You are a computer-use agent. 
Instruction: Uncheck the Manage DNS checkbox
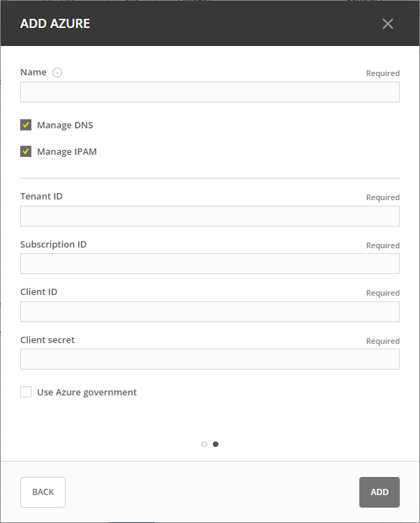[x=26, y=126]
